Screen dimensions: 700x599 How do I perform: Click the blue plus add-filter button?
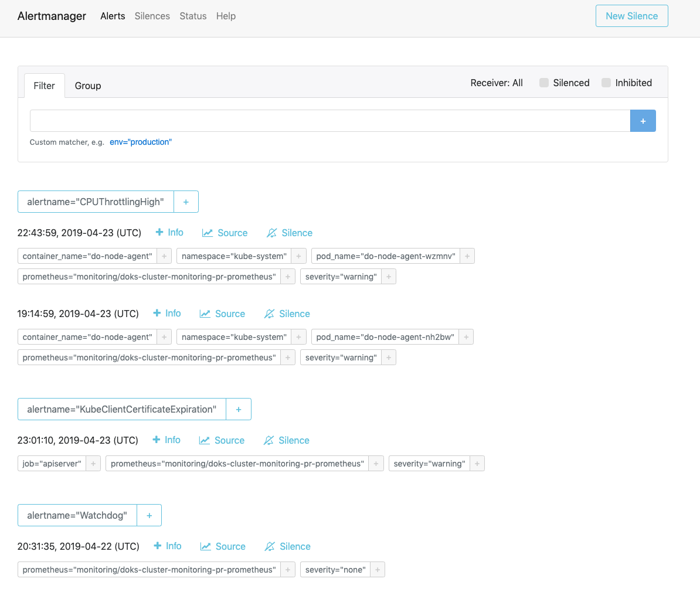click(643, 121)
